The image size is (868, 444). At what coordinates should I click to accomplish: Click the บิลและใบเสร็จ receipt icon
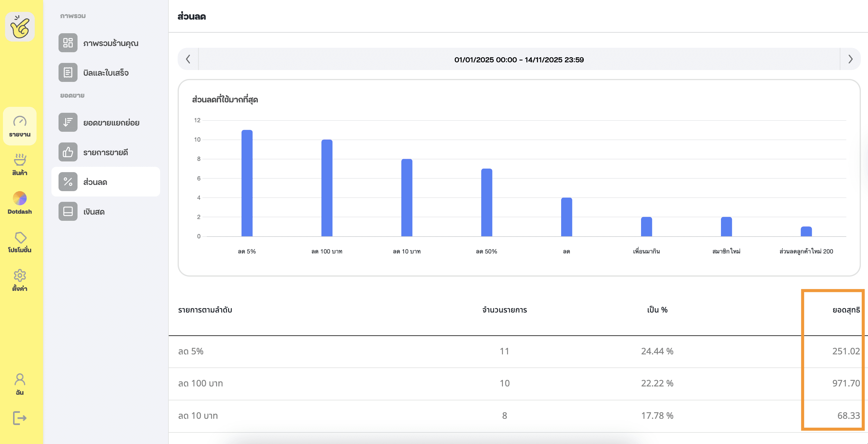point(68,72)
